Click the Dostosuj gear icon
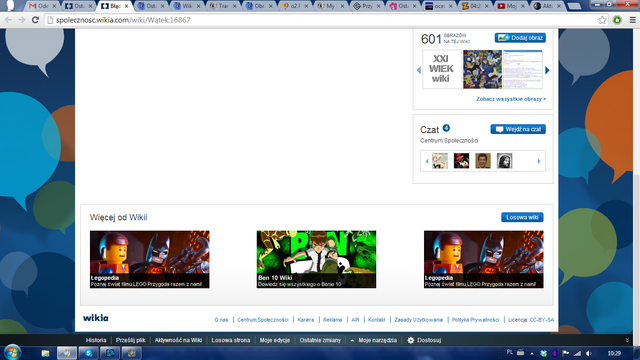640x360 pixels. coord(411,340)
